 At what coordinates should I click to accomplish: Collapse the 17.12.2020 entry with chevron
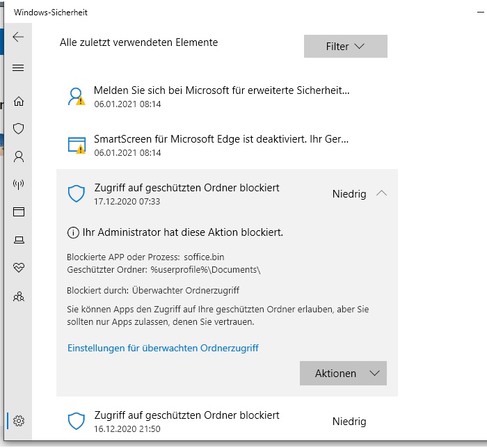tap(381, 193)
